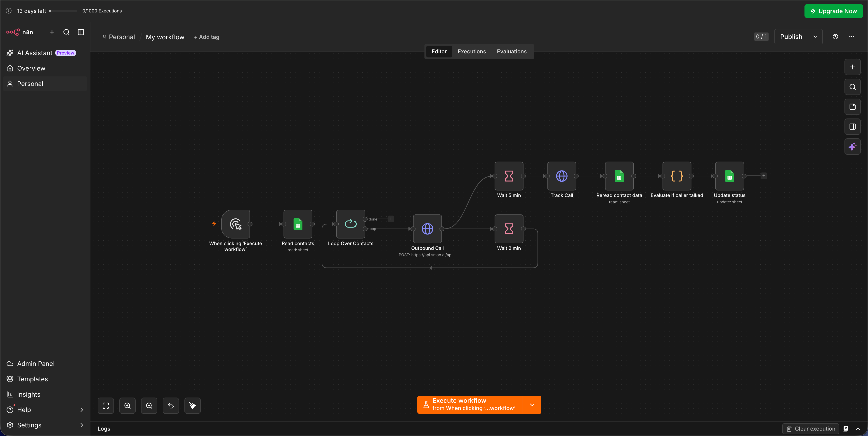Screen dimensions: 868x436
Task: Click the 13 days left text
Action: 31,11
